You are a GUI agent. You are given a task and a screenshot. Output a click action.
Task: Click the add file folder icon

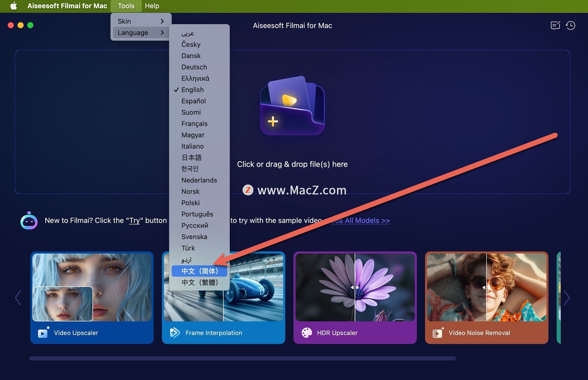[x=292, y=105]
